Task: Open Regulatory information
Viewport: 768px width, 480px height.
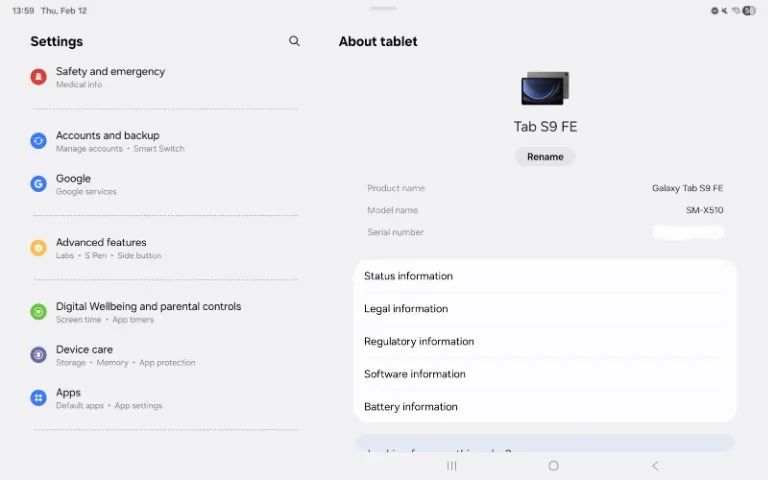Action: pos(545,341)
